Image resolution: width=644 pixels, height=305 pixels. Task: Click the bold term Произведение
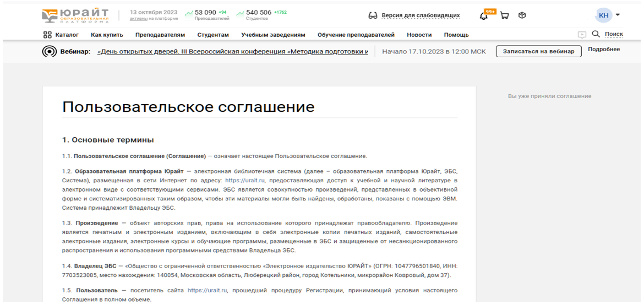pos(95,223)
